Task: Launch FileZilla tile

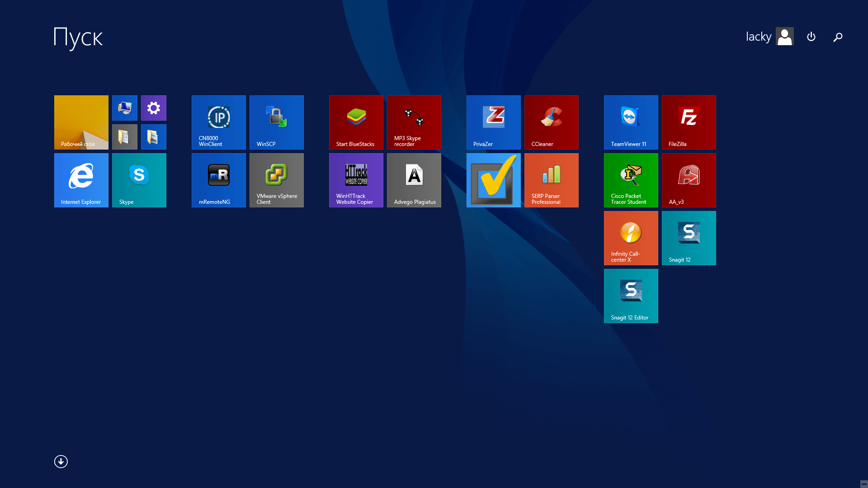Action: pos(689,122)
